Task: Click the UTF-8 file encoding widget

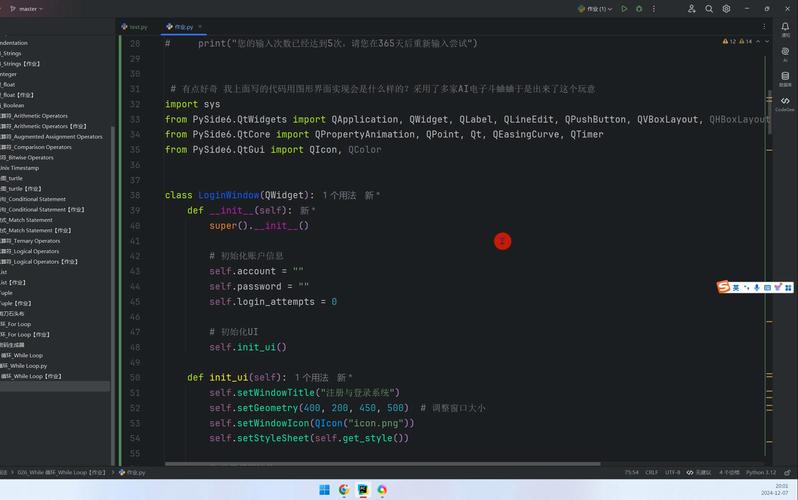Action: coord(672,472)
